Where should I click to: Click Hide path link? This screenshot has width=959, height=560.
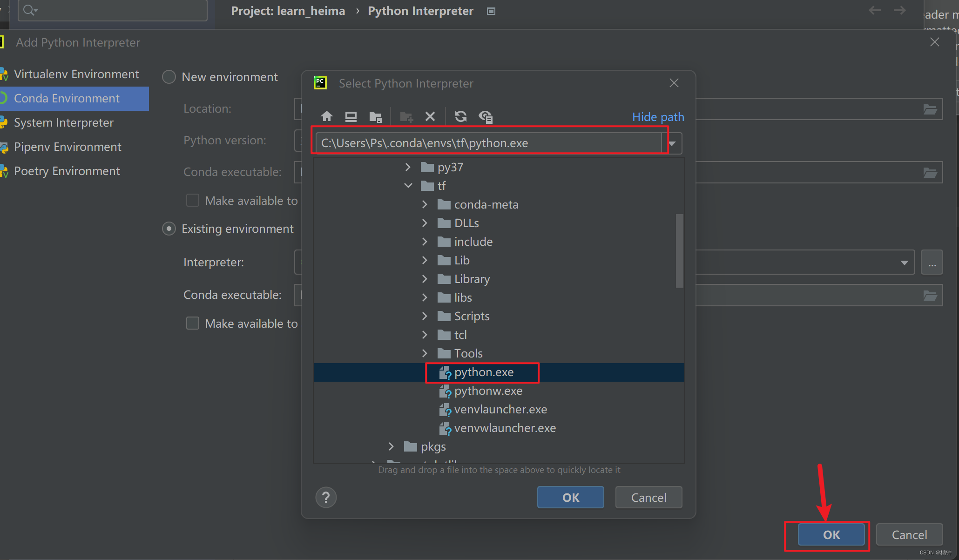(x=658, y=117)
